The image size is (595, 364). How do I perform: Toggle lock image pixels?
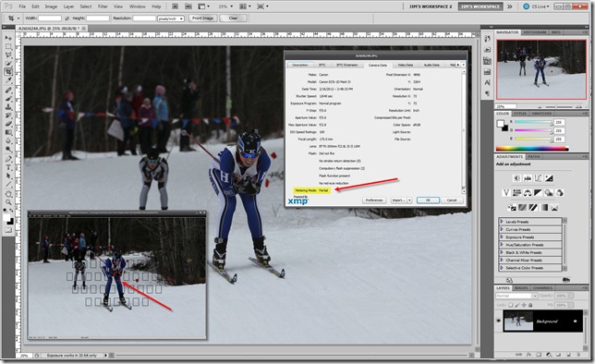pos(517,305)
